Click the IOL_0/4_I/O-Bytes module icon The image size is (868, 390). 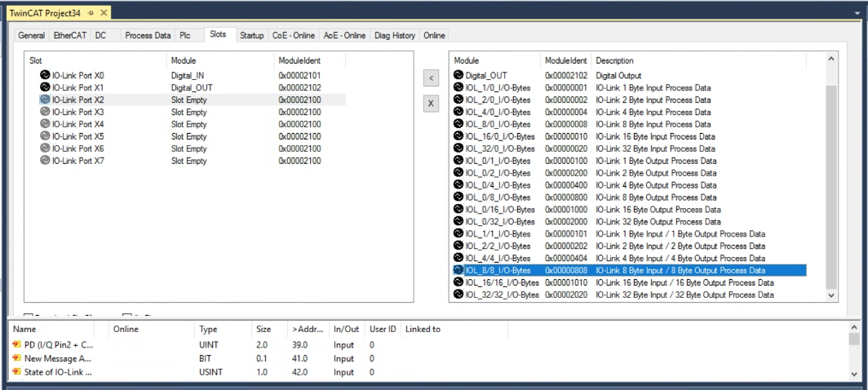point(458,185)
